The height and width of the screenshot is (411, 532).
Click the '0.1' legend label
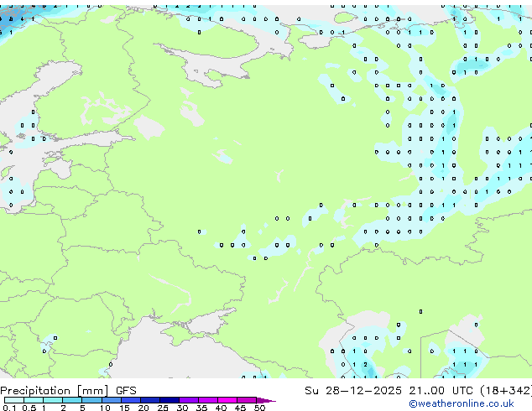pos(9,408)
